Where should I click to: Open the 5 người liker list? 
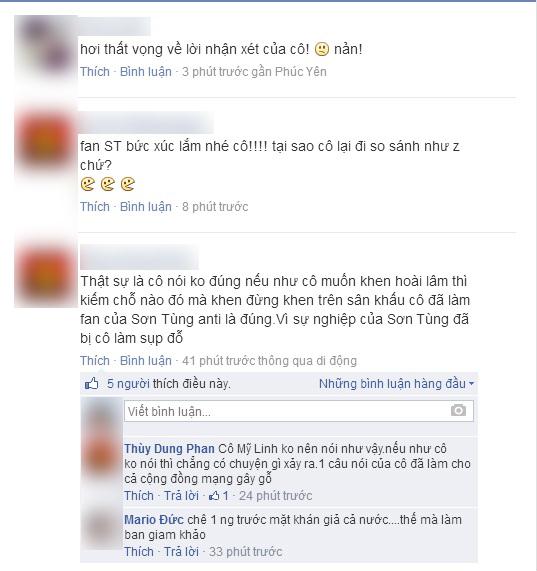tap(128, 384)
